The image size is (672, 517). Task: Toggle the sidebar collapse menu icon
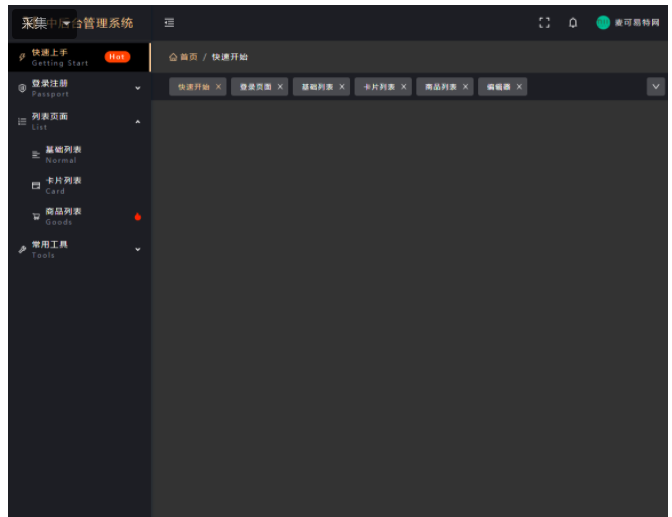point(169,23)
